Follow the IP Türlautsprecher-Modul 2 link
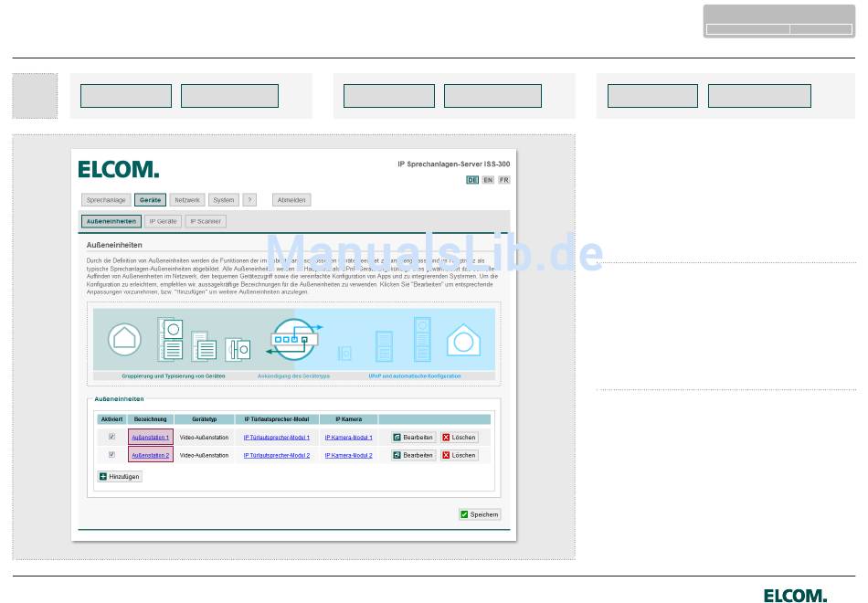 pyautogui.click(x=276, y=455)
